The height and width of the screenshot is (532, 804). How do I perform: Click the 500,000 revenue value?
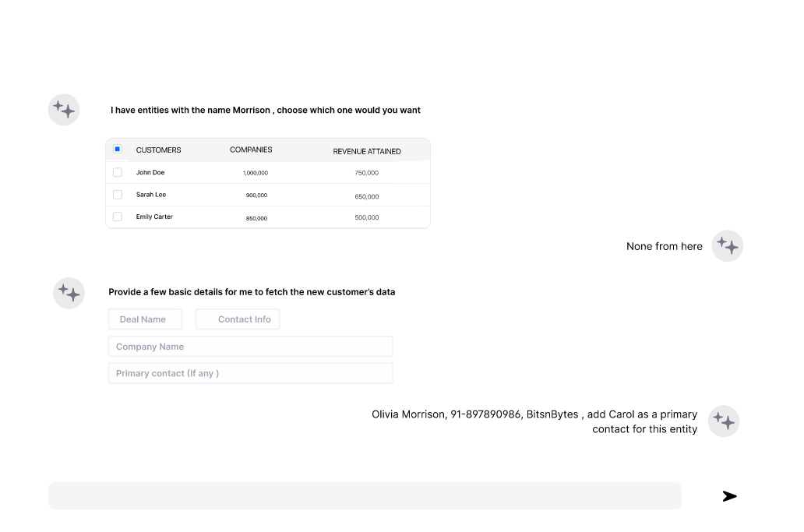click(367, 217)
